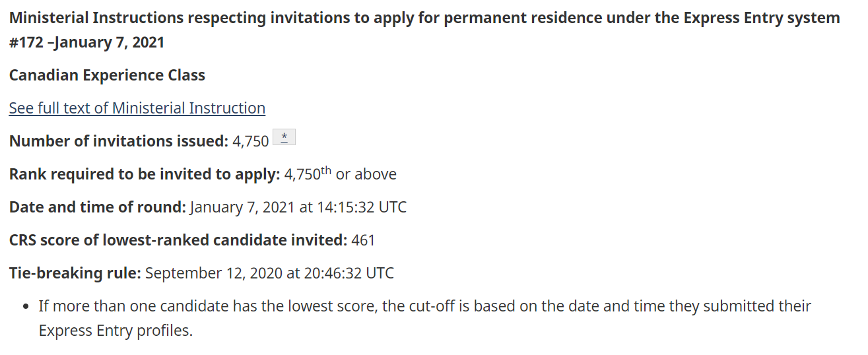Click the asterisk footnote button beside 4,750
The height and width of the screenshot is (355, 868).
pyautogui.click(x=284, y=138)
